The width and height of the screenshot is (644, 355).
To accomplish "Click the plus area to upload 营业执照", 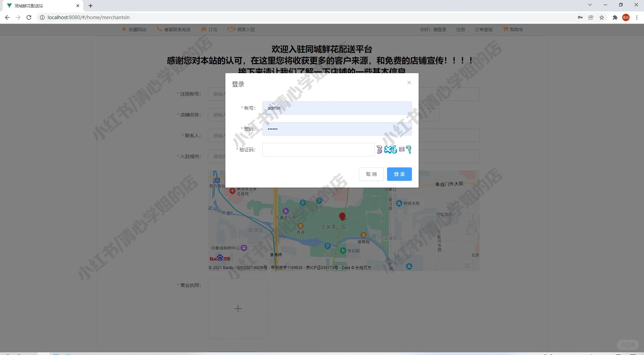I will (238, 308).
